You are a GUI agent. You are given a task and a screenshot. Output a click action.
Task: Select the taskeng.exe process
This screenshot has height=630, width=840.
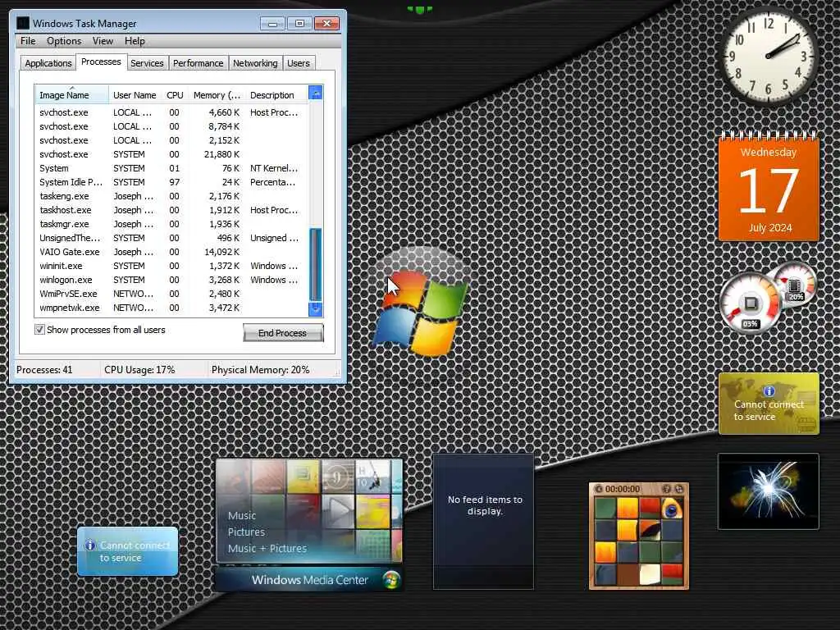click(171, 196)
